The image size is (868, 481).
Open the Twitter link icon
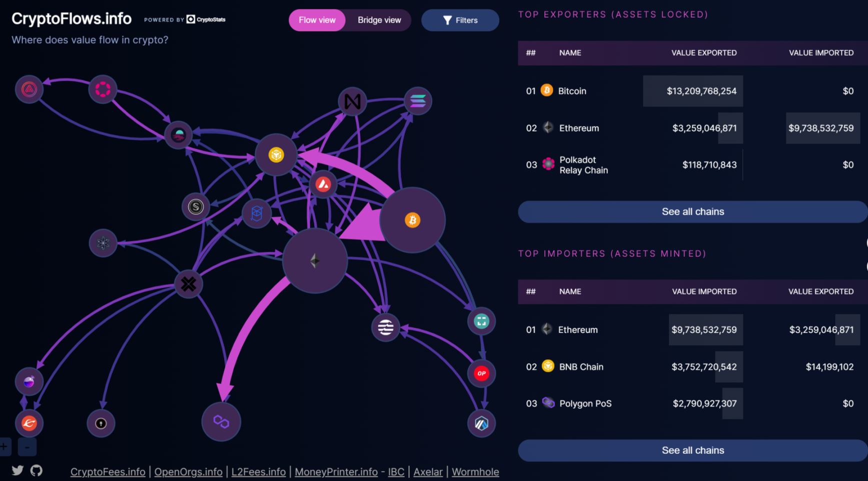(18, 470)
